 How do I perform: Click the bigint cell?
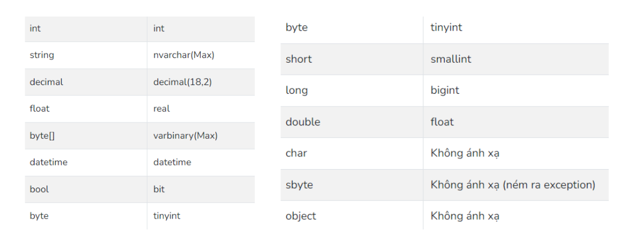445,90
